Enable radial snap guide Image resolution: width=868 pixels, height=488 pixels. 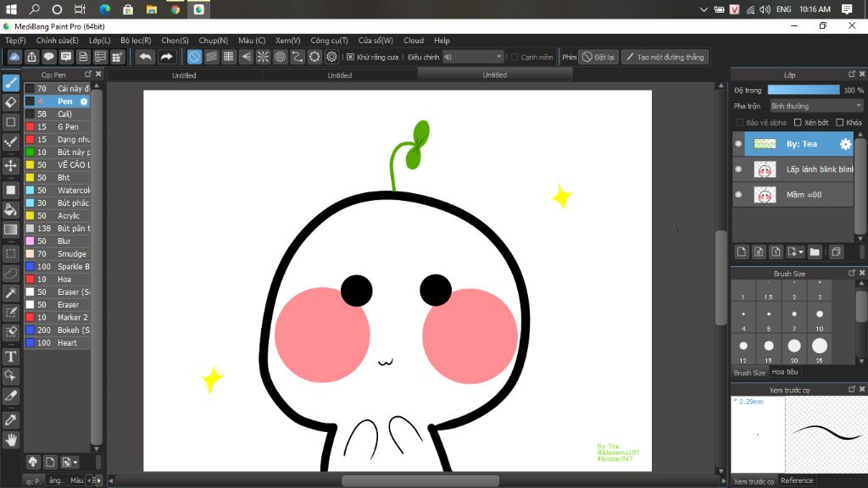263,57
